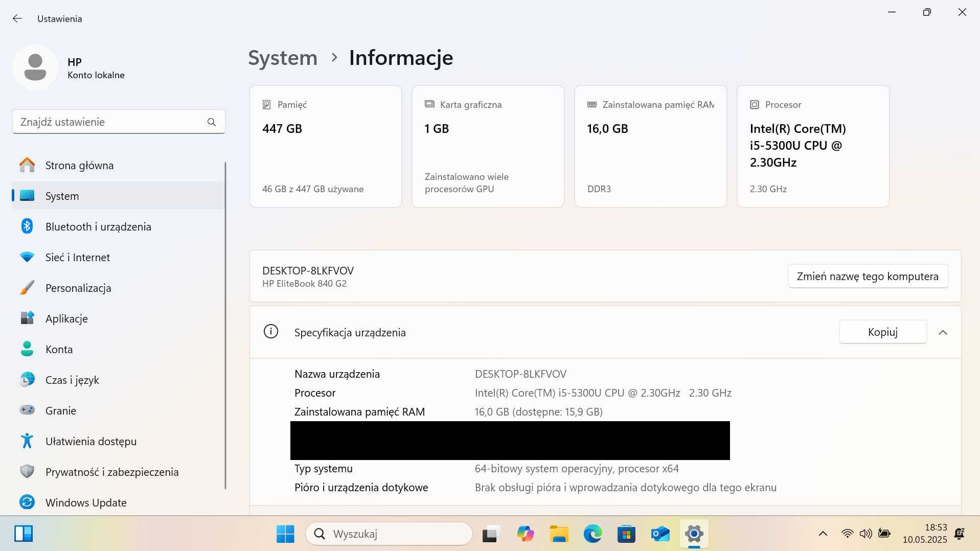Click the Ułatwienia dostępu accessibility icon

(27, 441)
